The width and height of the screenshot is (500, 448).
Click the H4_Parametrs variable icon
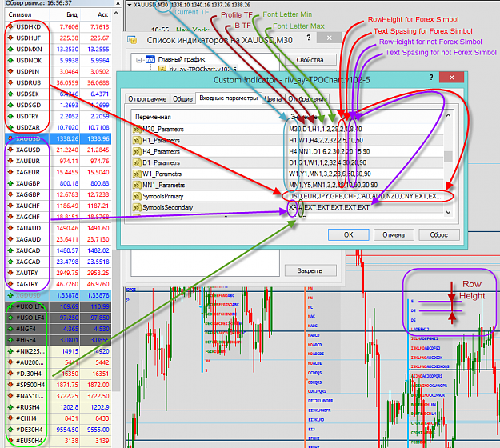137,151
